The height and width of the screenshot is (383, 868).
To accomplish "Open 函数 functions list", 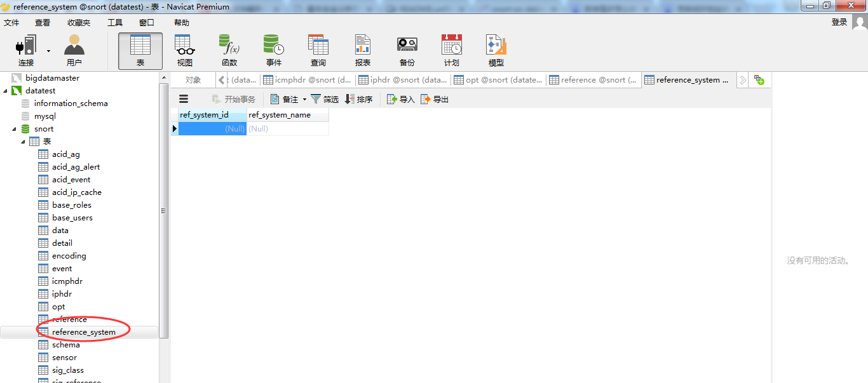I will tap(229, 51).
